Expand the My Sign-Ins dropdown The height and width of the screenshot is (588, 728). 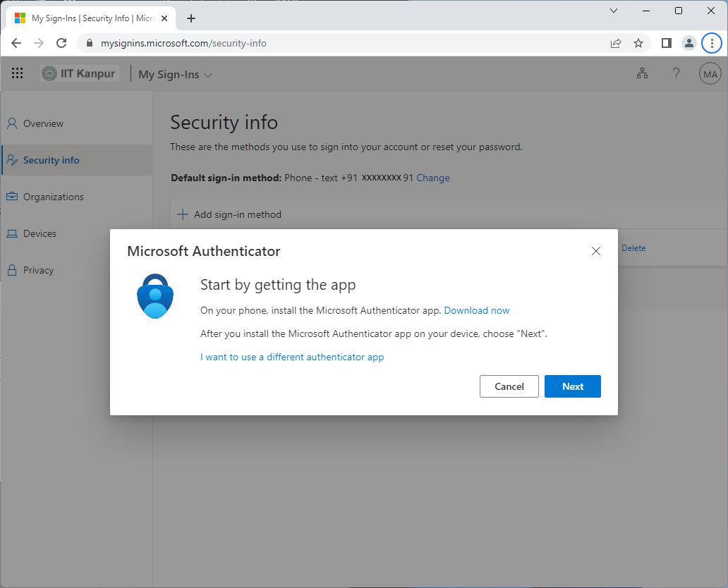(175, 75)
